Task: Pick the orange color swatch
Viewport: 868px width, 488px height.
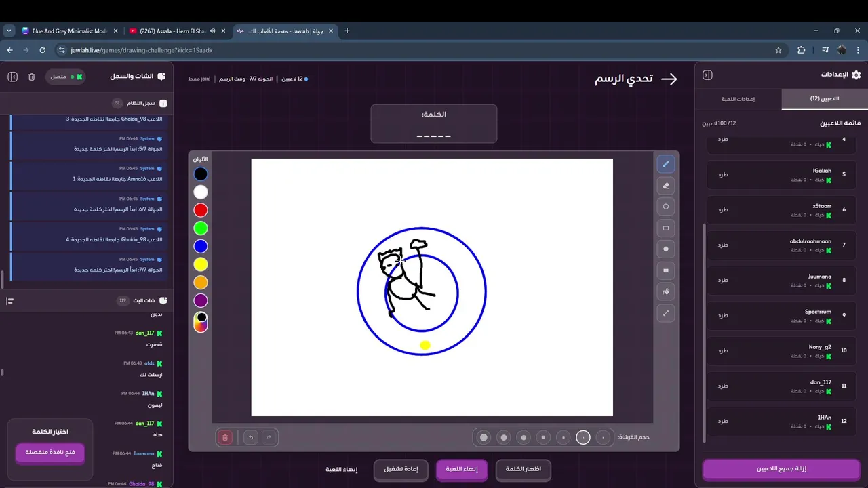Action: (x=201, y=283)
